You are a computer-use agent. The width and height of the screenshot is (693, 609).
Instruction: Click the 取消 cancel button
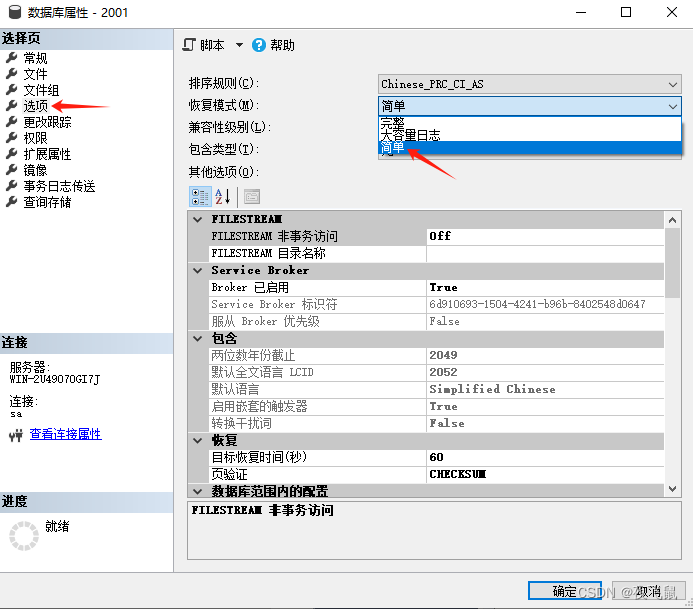click(648, 591)
